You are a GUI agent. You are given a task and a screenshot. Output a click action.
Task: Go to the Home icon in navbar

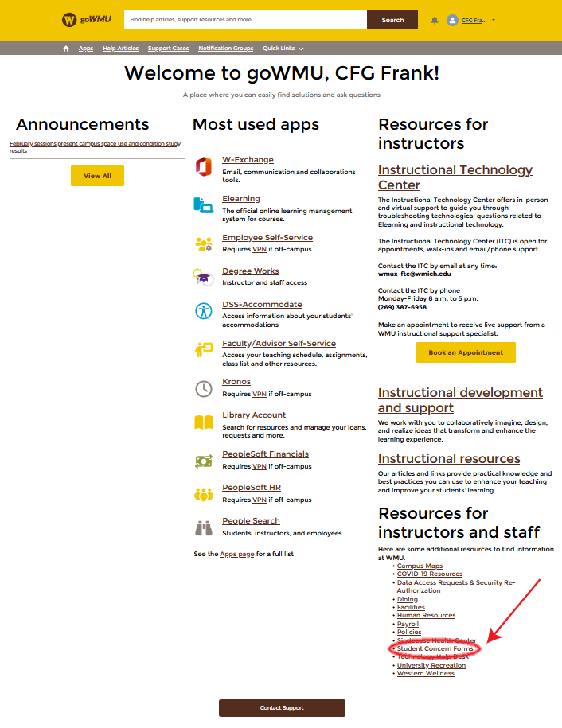click(66, 49)
